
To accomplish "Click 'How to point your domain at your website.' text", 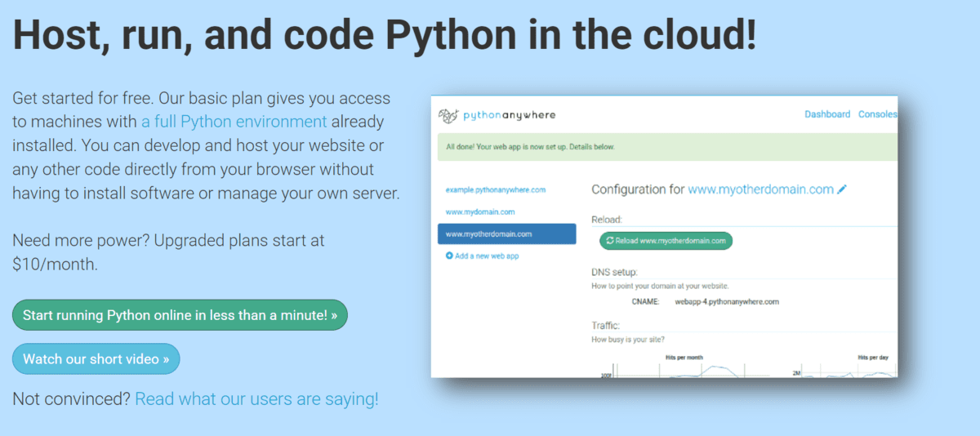I will click(660, 286).
